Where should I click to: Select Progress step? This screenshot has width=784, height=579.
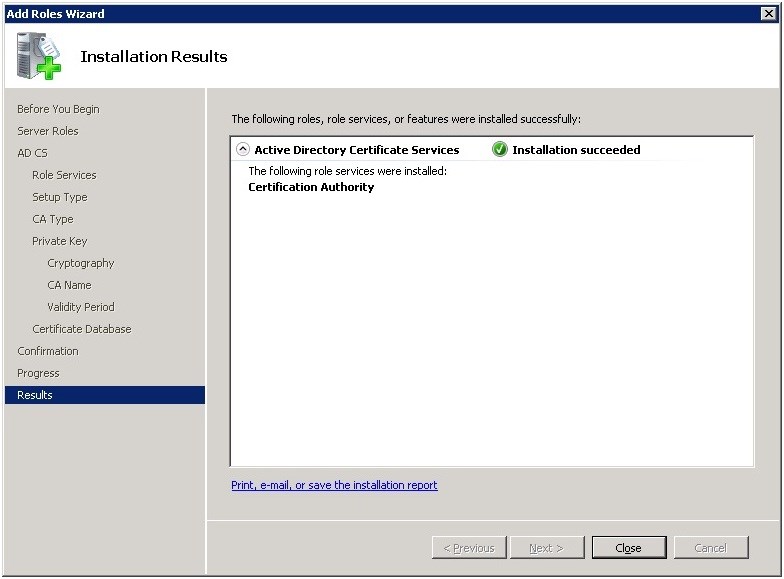point(38,373)
